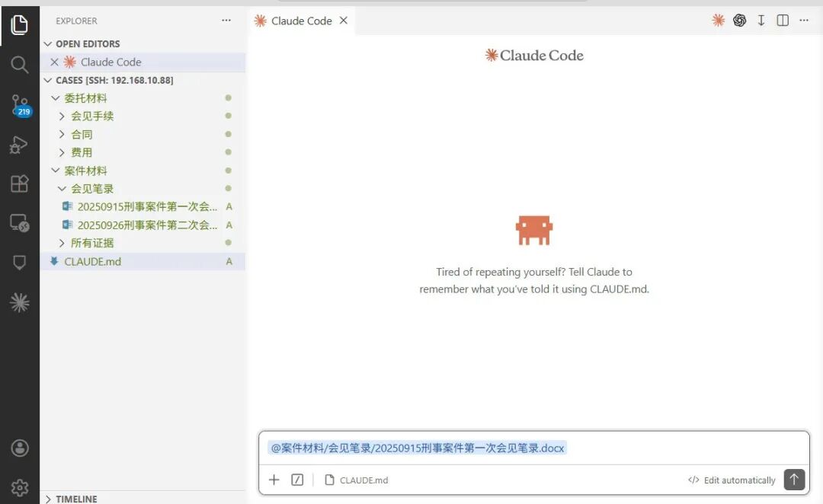Expand the TIMELINE section
The width and height of the screenshot is (823, 504).
tap(143, 499)
